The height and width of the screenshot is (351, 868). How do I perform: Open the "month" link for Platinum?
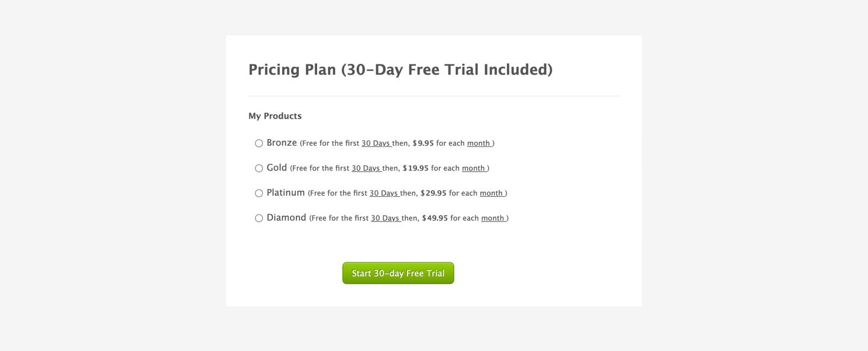491,193
